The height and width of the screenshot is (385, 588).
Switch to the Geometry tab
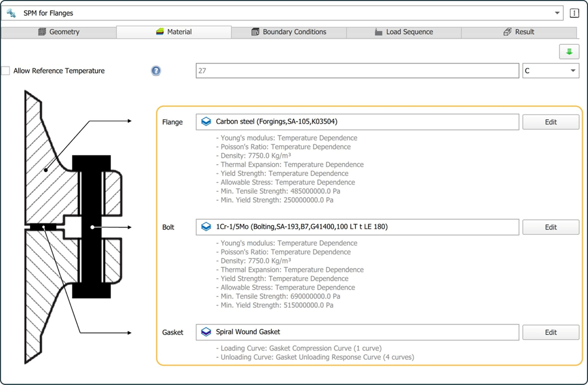[x=59, y=32]
